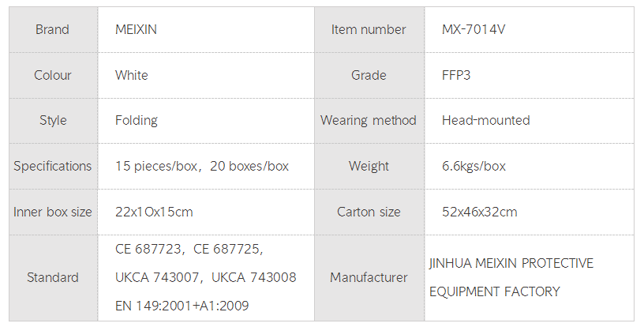Click the Item number label

click(x=369, y=30)
